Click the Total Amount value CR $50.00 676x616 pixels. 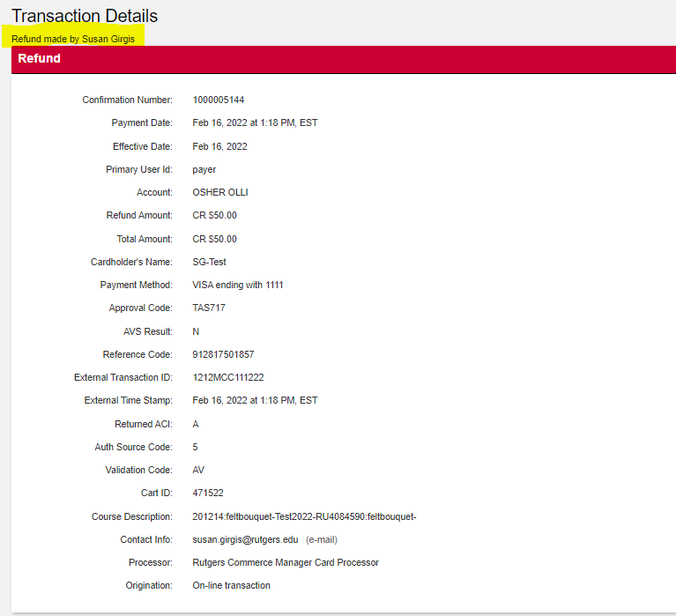[x=214, y=239]
